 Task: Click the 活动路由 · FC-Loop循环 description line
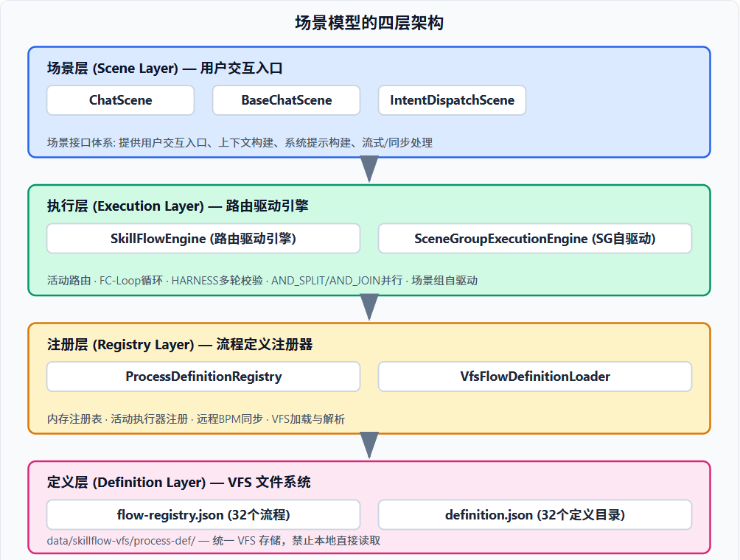pos(262,281)
